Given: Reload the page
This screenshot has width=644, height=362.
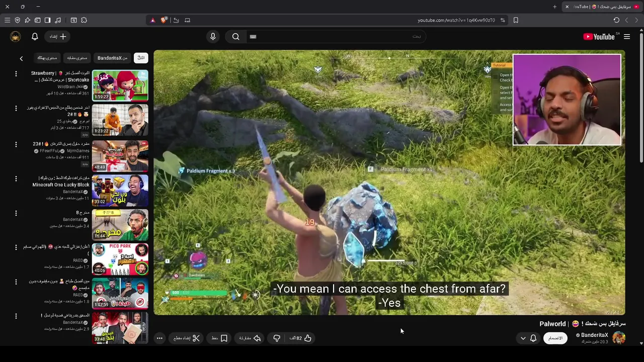Looking at the screenshot, I should click(616, 20).
